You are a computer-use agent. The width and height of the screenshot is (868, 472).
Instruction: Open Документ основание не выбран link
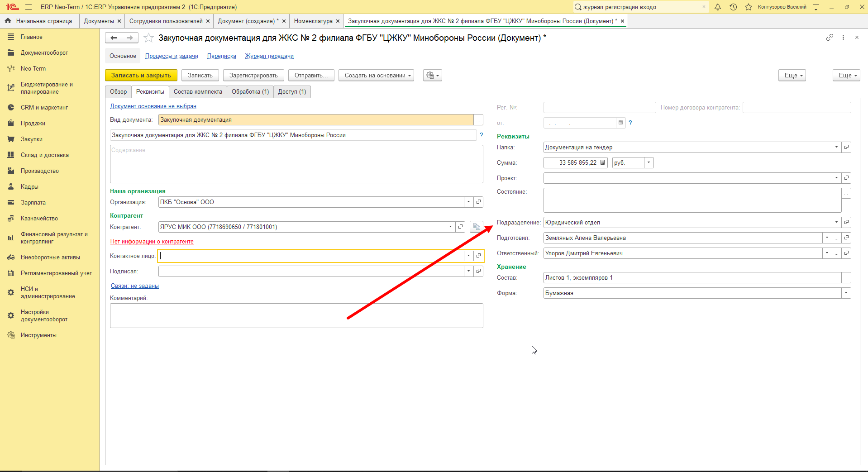pyautogui.click(x=153, y=106)
